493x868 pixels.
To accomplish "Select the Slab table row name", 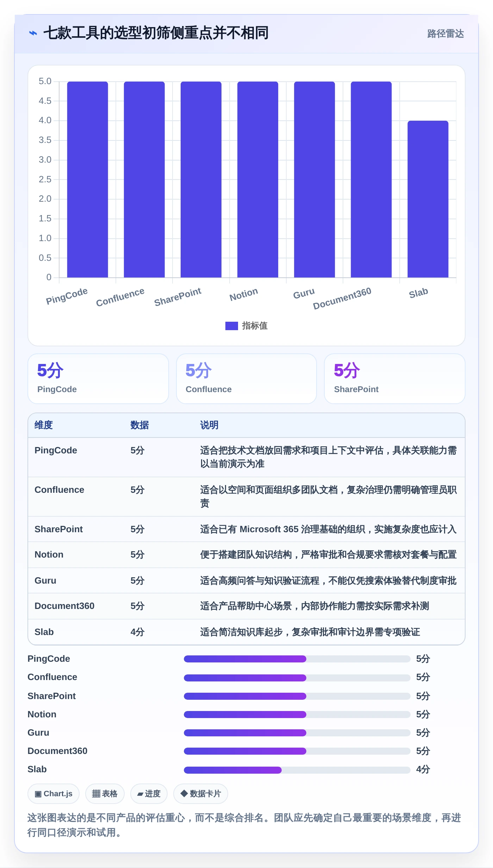I will click(x=44, y=632).
